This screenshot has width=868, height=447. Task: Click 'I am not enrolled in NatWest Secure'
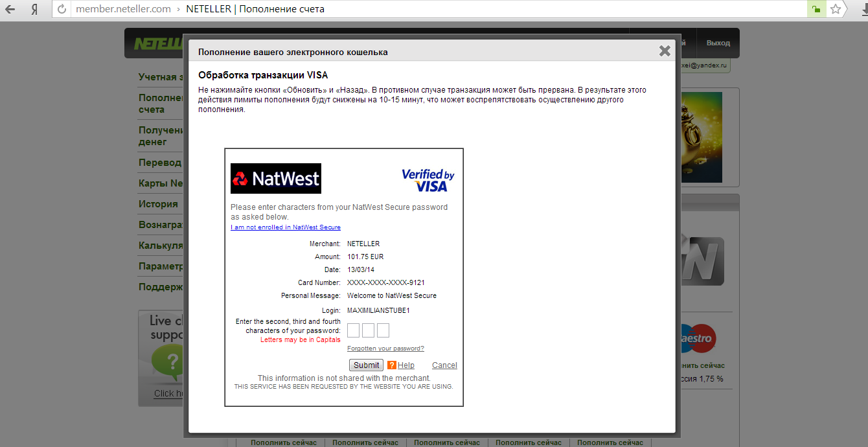[286, 227]
